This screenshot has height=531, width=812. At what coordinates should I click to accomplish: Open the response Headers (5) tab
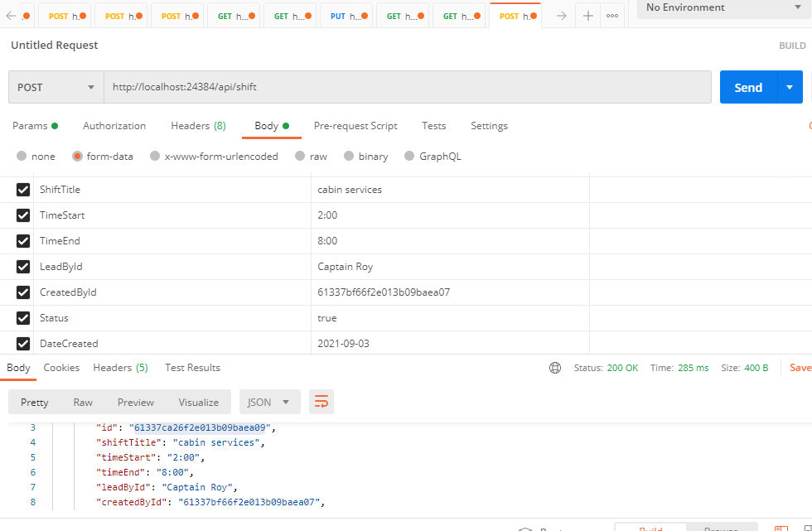121,368
